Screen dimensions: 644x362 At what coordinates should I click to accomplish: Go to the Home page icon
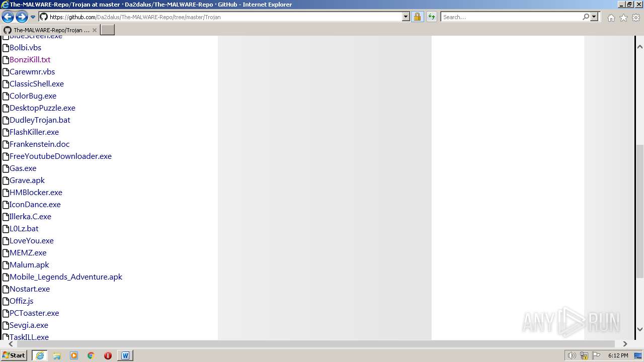611,18
